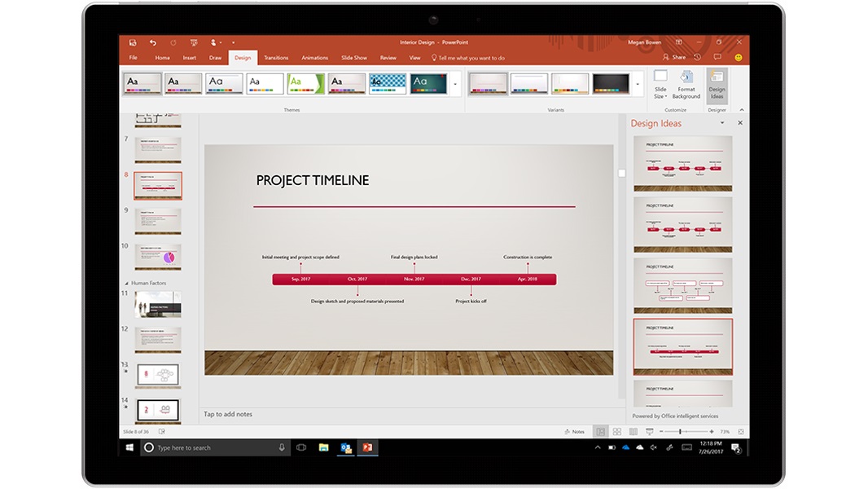Click the Save icon in Quick Access Toolbar
The image size is (868, 489).
(134, 42)
